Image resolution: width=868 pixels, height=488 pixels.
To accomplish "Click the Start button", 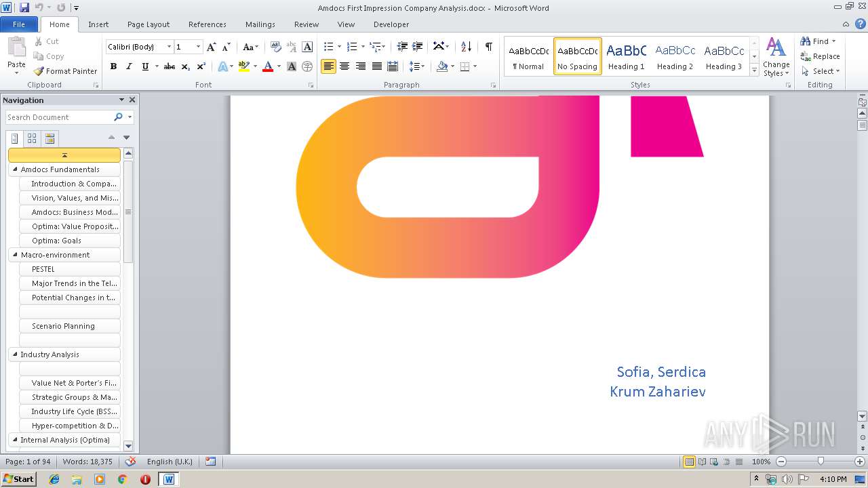I will pyautogui.click(x=18, y=479).
